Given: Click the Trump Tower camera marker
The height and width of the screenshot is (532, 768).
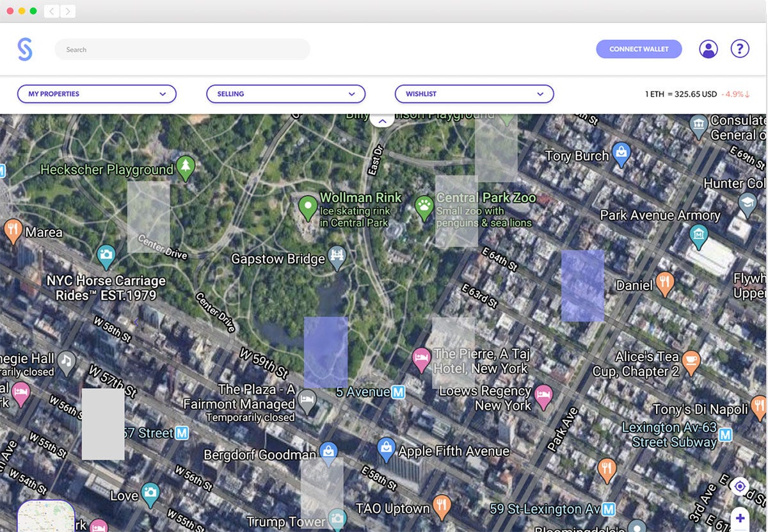Looking at the screenshot, I should pos(337,519).
